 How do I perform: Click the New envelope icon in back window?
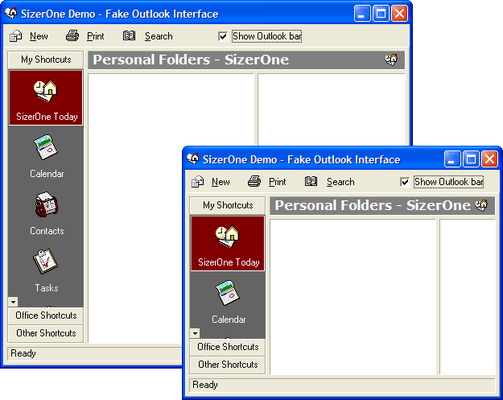tap(16, 36)
